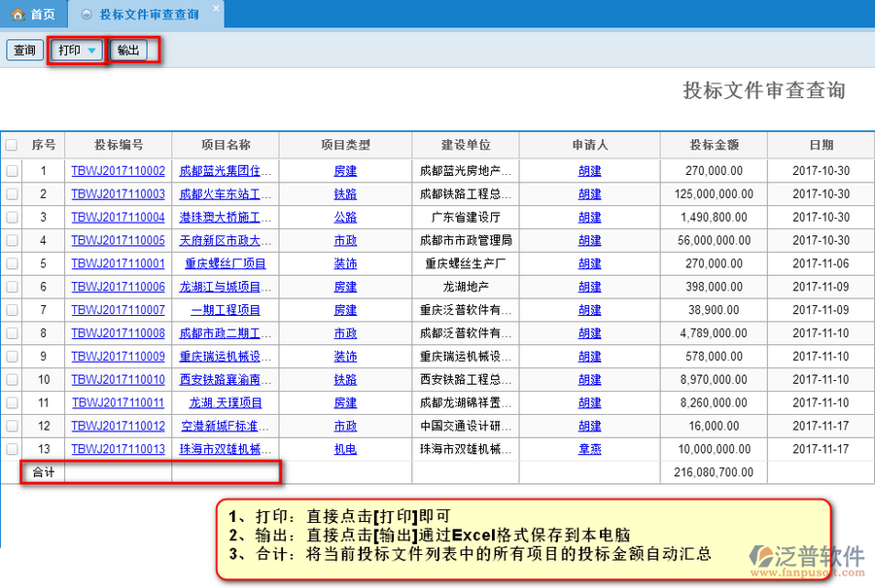Click 机电 project type link
The width and height of the screenshot is (875, 588).
pos(345,449)
